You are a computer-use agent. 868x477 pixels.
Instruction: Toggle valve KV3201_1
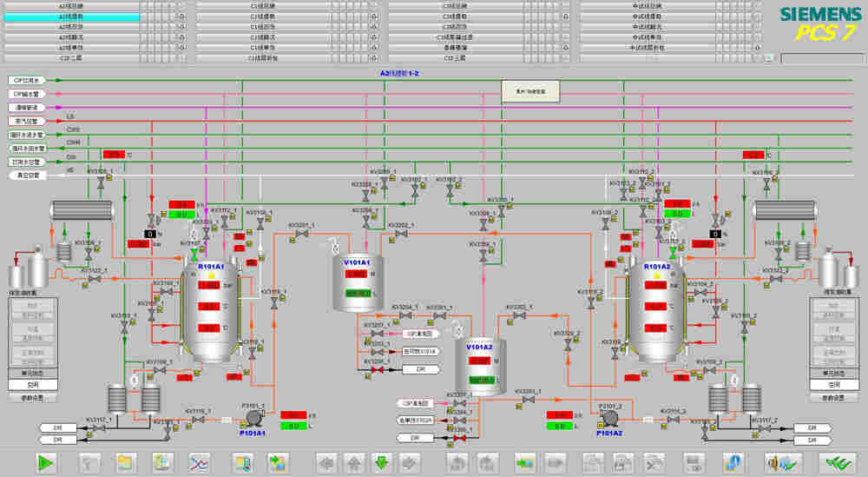coord(300,234)
